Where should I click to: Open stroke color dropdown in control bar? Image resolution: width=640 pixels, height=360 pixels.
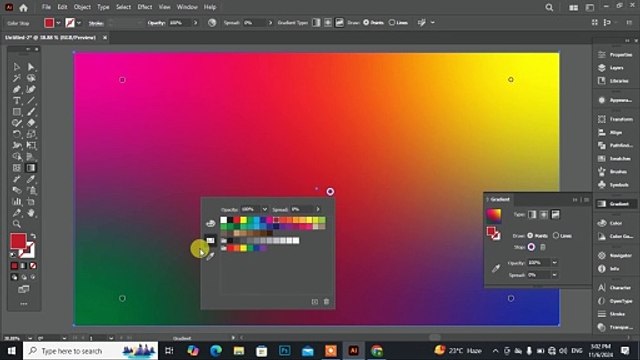[79, 23]
